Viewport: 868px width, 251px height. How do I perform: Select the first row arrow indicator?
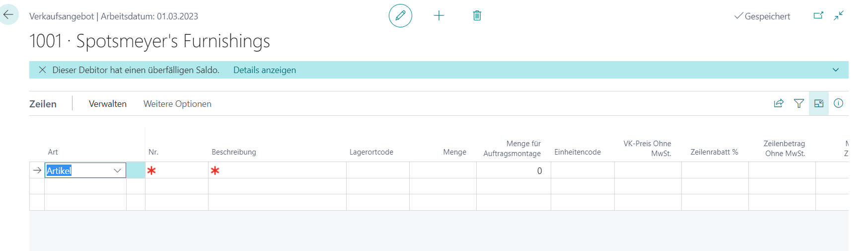pos(37,170)
